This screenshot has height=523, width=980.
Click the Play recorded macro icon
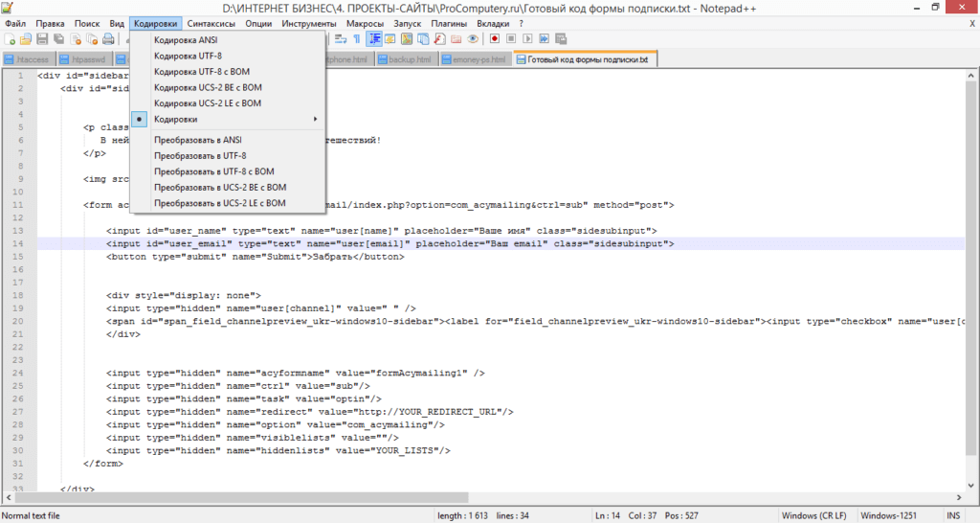(x=527, y=39)
